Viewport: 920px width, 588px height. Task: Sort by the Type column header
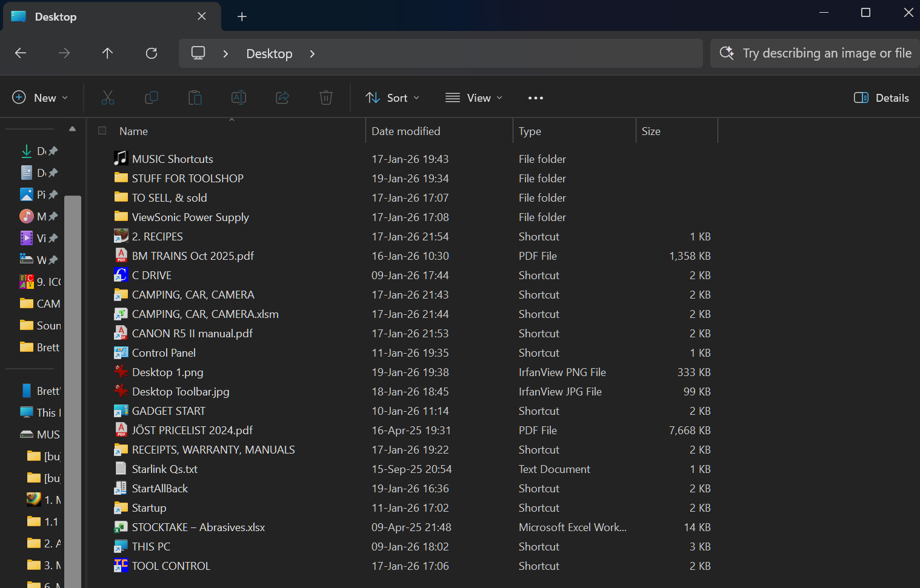point(575,131)
